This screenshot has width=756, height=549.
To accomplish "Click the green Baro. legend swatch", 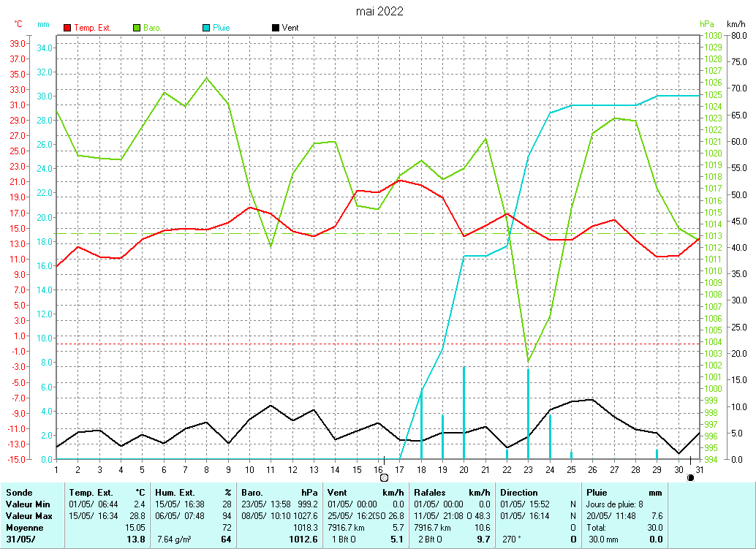I will click(x=137, y=28).
